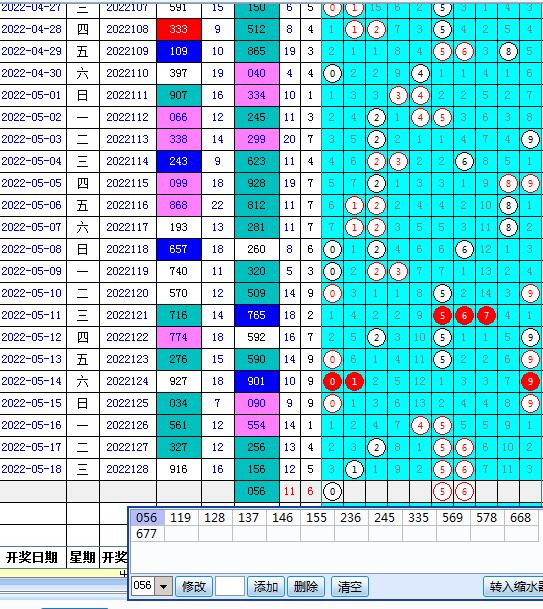Open the 056 combo box dropdown arrow
The image size is (543, 609).
pyautogui.click(x=164, y=586)
